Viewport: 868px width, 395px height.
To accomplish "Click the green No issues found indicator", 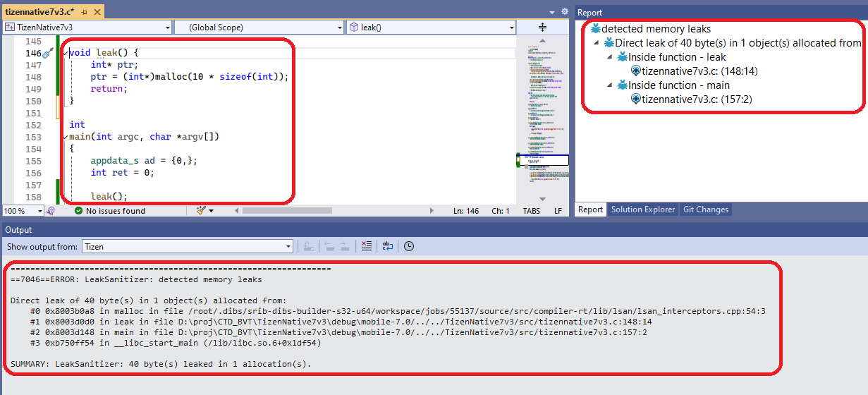I will (x=109, y=210).
